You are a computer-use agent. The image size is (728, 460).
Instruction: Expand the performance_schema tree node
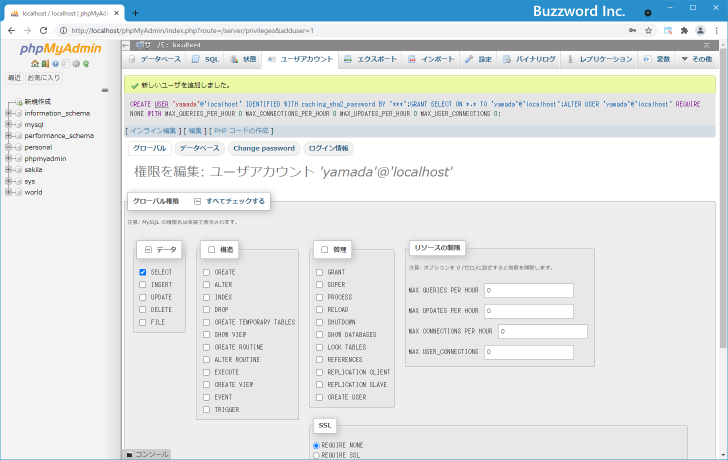(8, 136)
